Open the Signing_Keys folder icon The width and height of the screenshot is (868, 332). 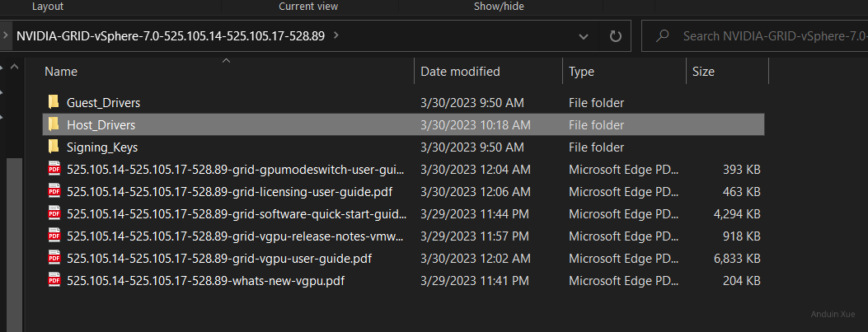coord(54,147)
